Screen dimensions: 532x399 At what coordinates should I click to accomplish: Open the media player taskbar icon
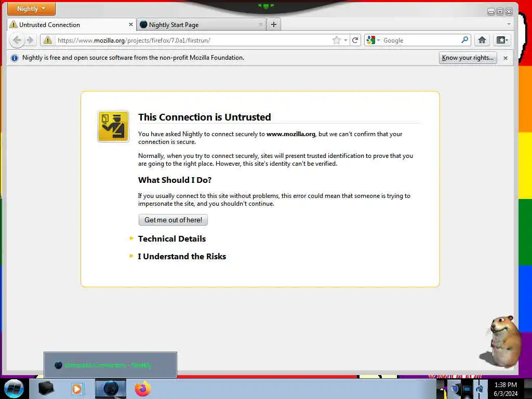tap(77, 389)
